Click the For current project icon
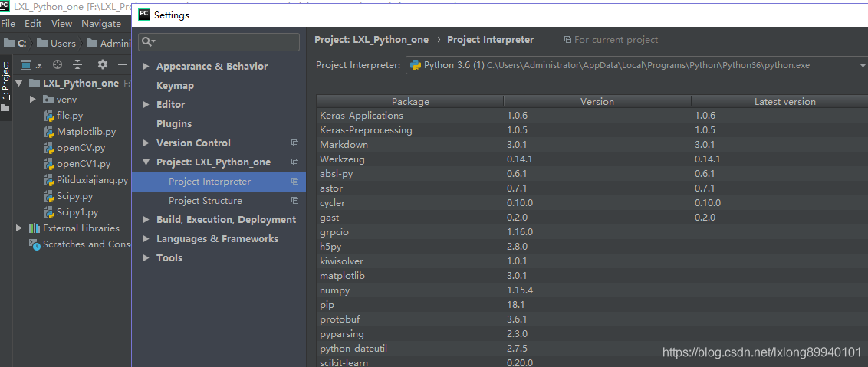The width and height of the screenshot is (868, 367). point(567,40)
